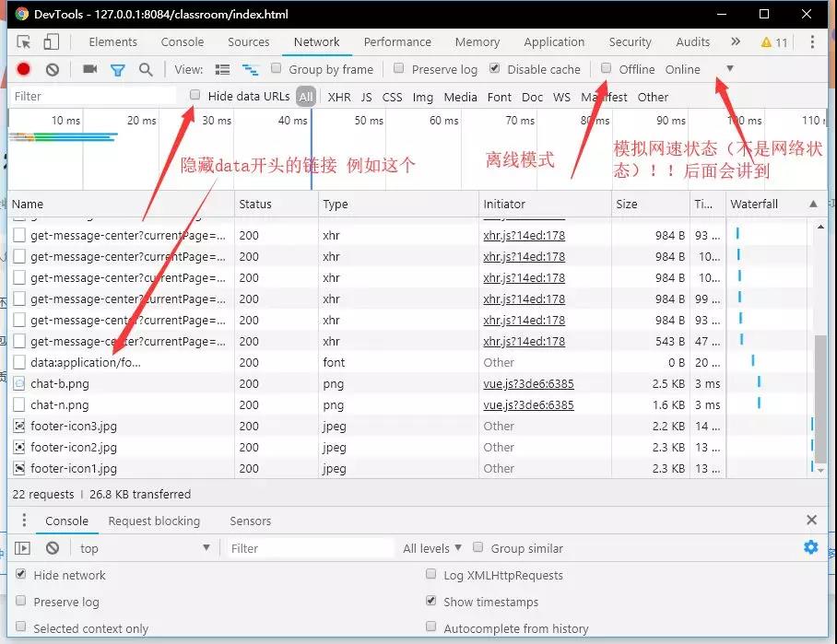The height and width of the screenshot is (644, 837).
Task: Clear the network log
Action: coord(53,69)
